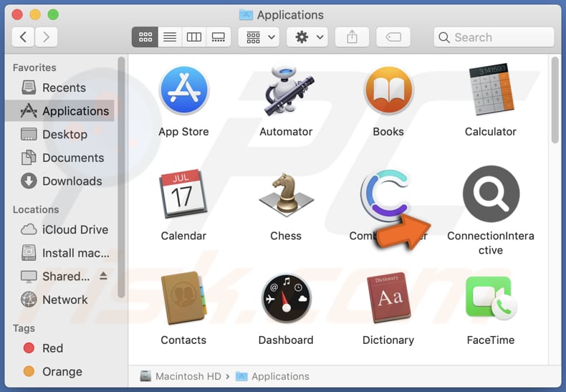Open the App Store application icon

[x=184, y=90]
